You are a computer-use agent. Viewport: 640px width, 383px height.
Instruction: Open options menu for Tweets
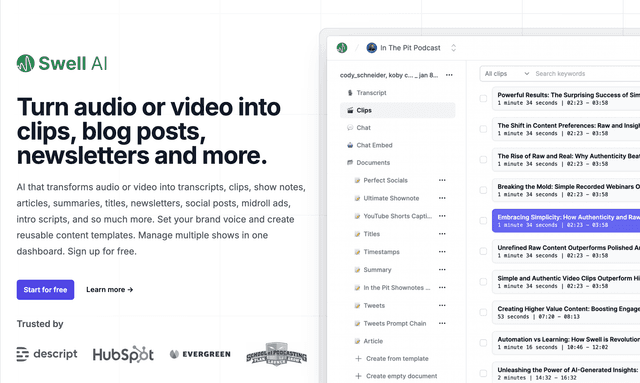(442, 305)
